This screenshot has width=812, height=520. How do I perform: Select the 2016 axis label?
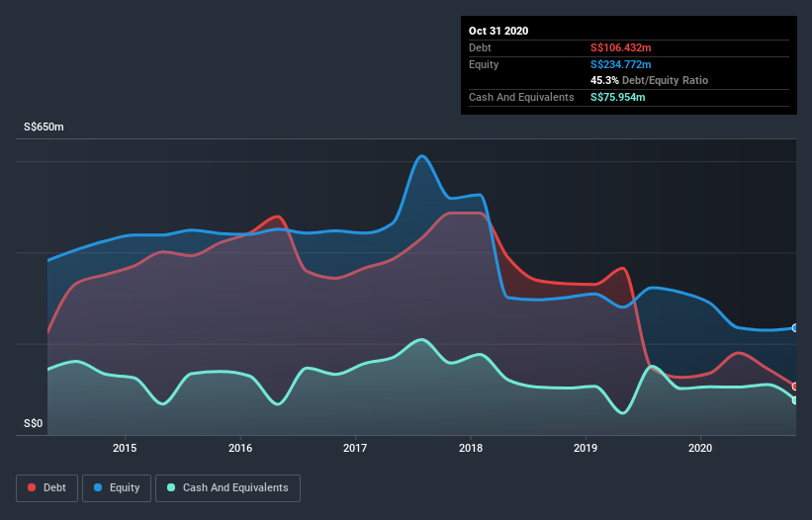tap(240, 448)
